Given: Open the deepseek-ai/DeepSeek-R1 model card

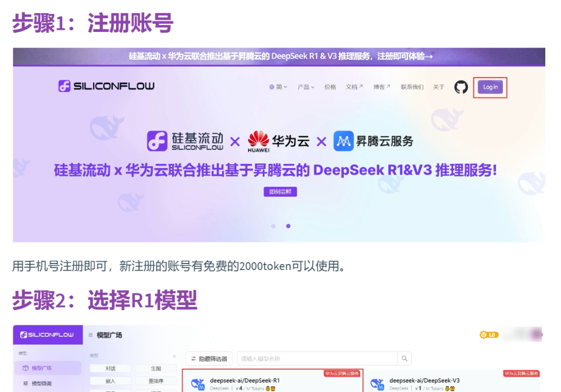Looking at the screenshot, I should pos(272,381).
